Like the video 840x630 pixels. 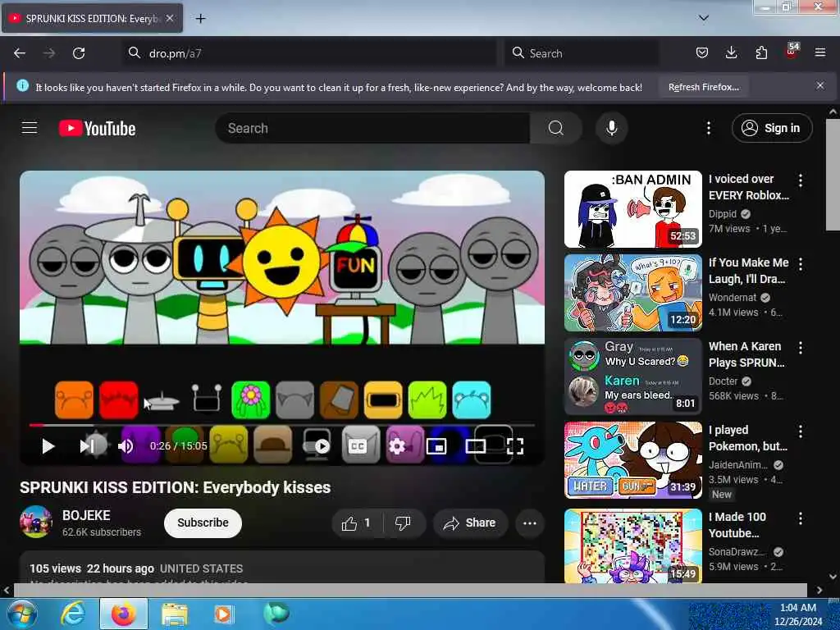pos(357,523)
